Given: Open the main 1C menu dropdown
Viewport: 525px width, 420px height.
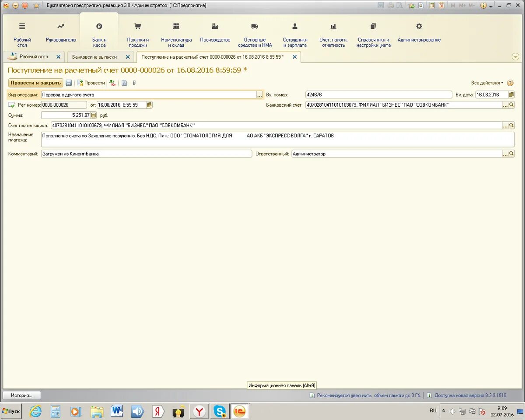Looking at the screenshot, I should click(15, 6).
